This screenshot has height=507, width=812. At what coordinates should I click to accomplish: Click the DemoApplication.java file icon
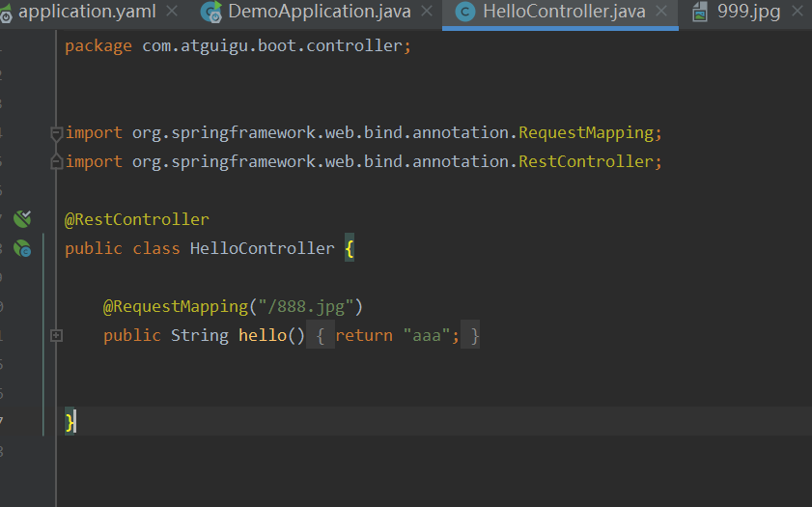(211, 12)
